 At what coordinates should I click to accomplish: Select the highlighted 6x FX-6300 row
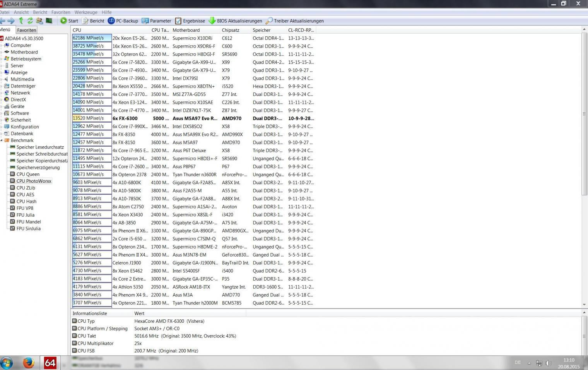point(193,118)
